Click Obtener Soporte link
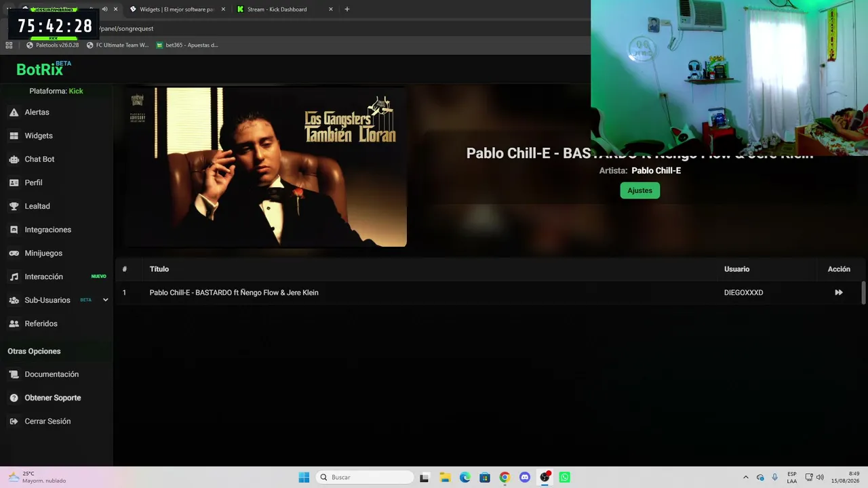Viewport: 868px width, 488px height. pos(53,398)
